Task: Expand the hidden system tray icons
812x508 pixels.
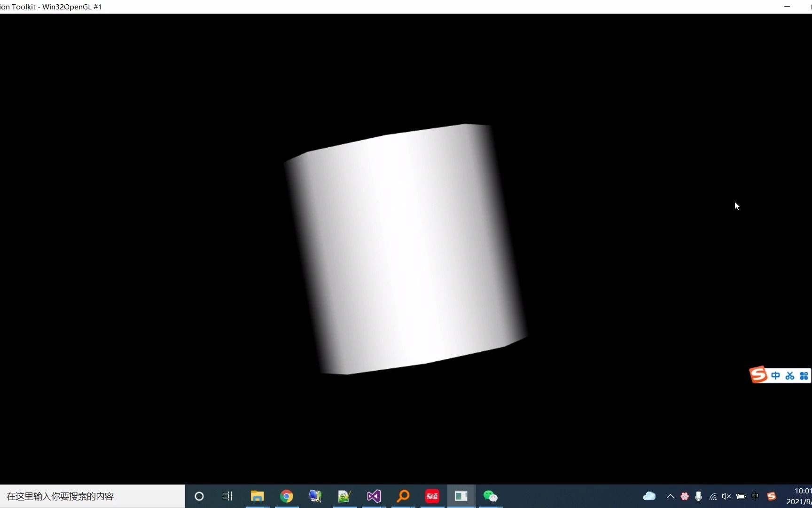Action: [x=671, y=496]
